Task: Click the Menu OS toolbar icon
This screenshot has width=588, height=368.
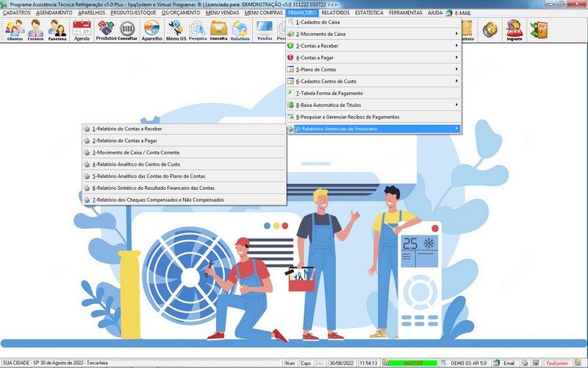Action: [176, 30]
